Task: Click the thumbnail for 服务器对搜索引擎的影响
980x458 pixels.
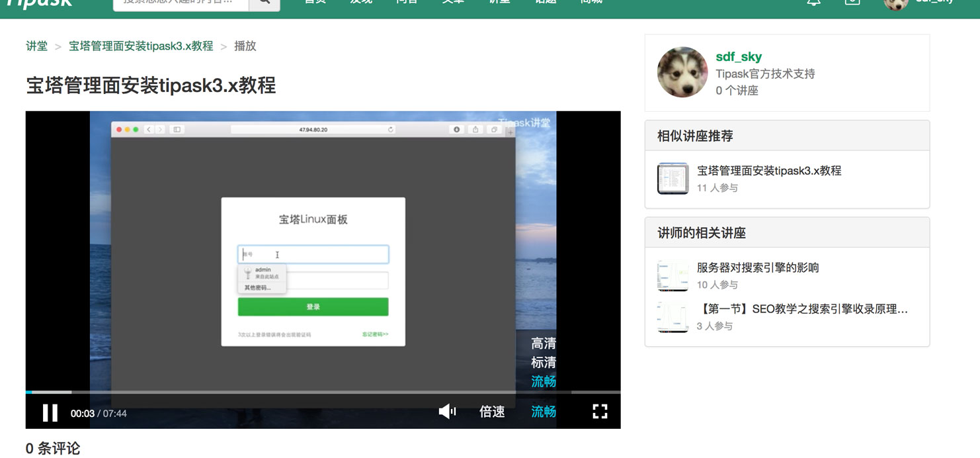Action: (x=673, y=276)
